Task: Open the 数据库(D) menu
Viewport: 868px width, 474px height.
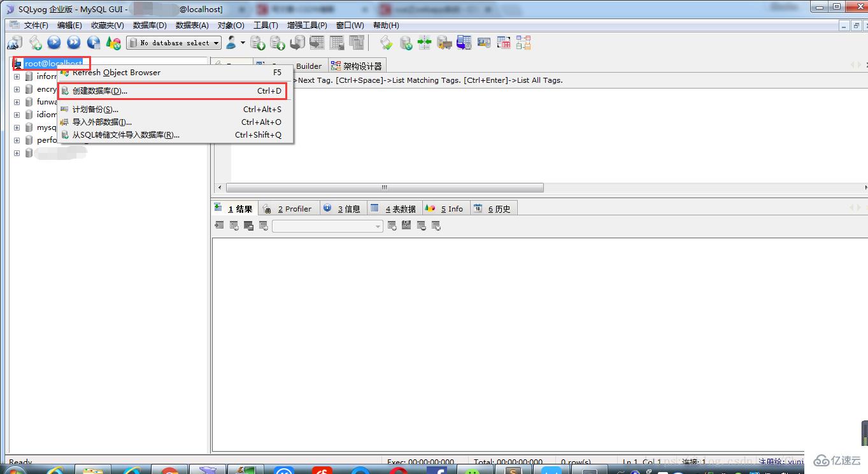Action: [150, 25]
